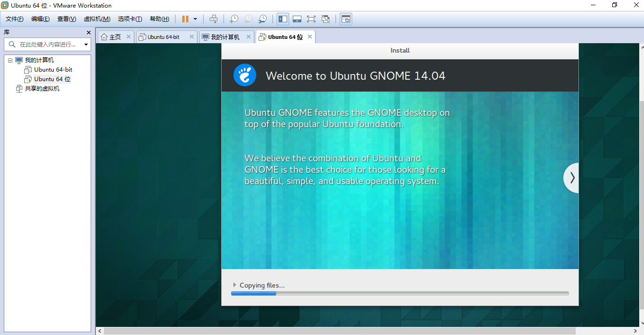Select 我的计算机 in the library tree
Screen dimensions: 644x335
coord(39,60)
